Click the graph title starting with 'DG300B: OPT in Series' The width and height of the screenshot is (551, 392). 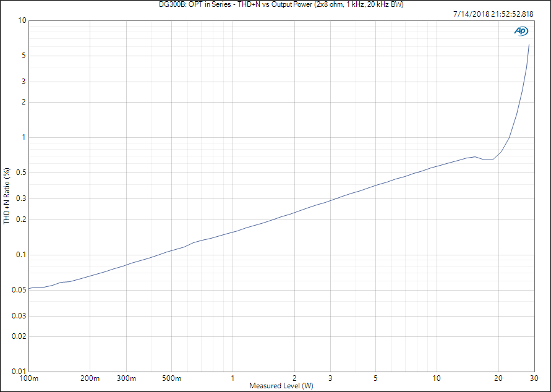[x=281, y=4]
